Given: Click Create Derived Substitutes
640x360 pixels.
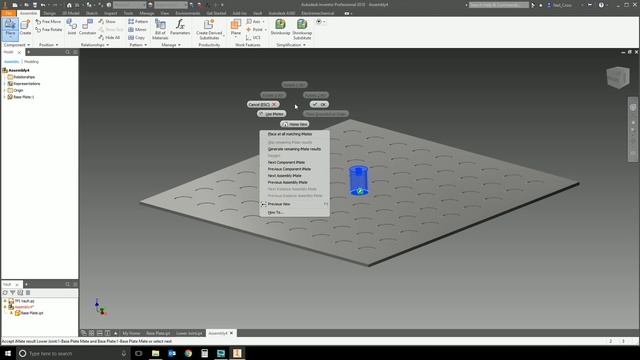Looking at the screenshot, I should tap(209, 29).
